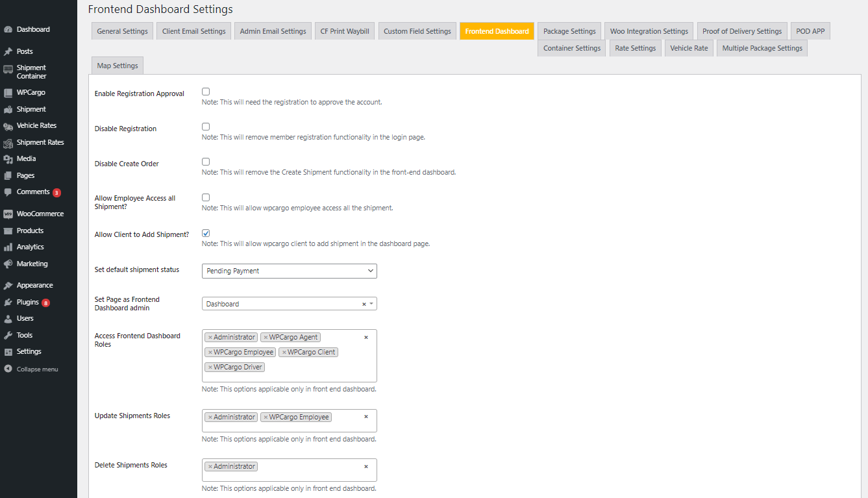Viewport: 868px width, 498px height.
Task: Click the Analytics bar chart icon
Action: tap(8, 247)
